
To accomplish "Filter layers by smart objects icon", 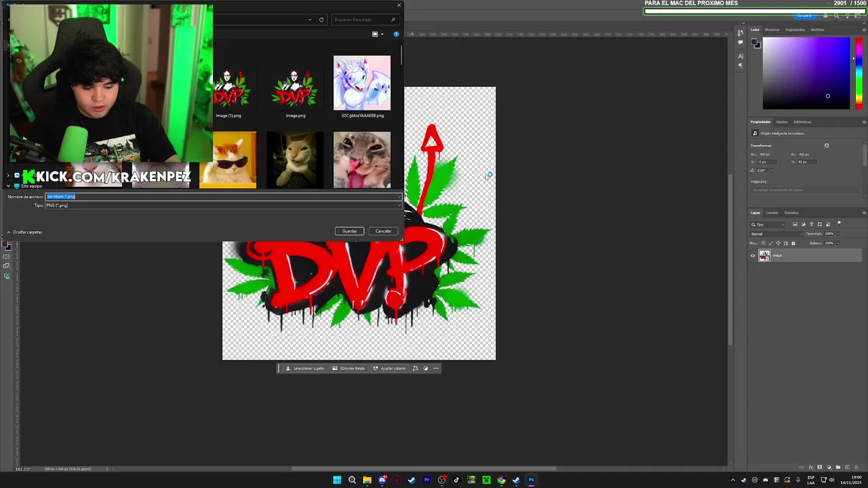I will (x=828, y=224).
